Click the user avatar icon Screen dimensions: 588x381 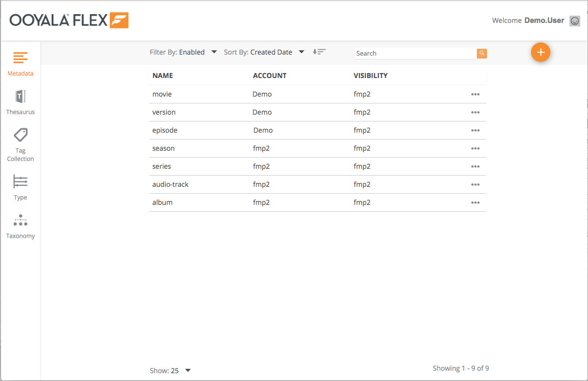tap(575, 21)
